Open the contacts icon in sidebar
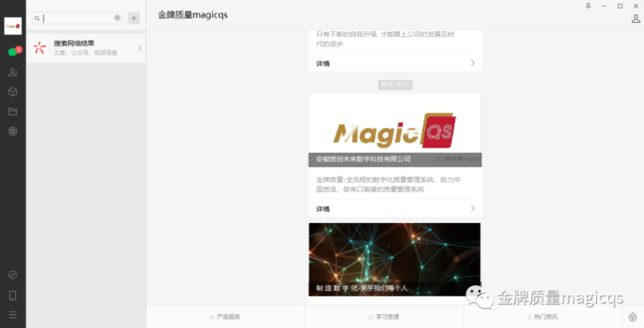The height and width of the screenshot is (328, 644). pos(13,72)
